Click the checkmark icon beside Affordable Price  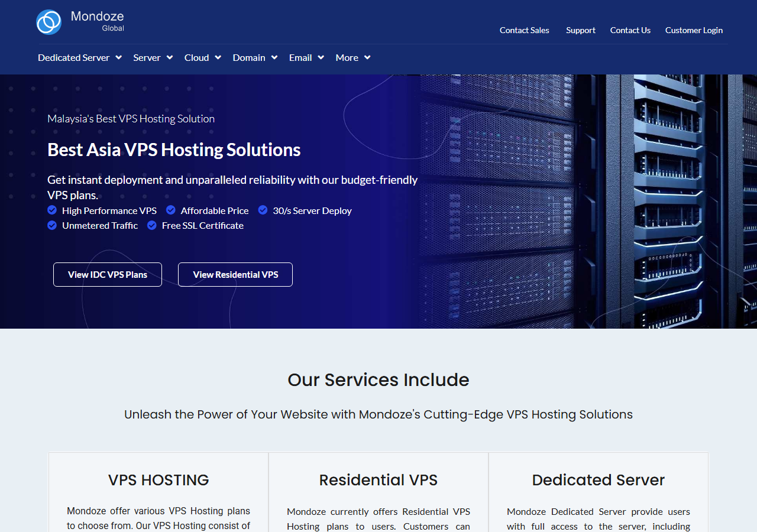[171, 210]
